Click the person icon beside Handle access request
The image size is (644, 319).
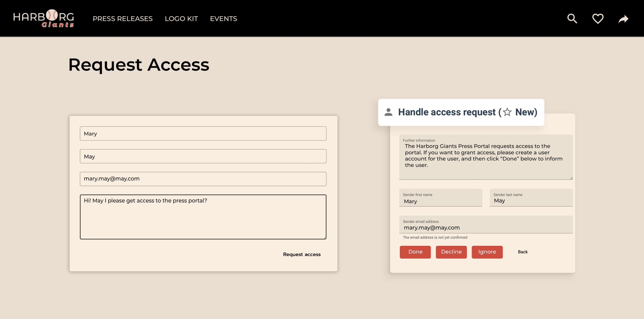click(x=388, y=112)
